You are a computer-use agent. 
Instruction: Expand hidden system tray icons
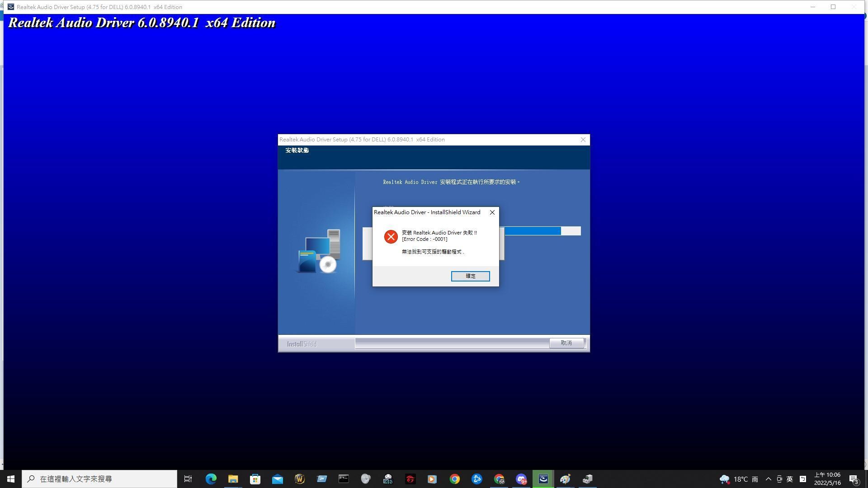click(768, 479)
